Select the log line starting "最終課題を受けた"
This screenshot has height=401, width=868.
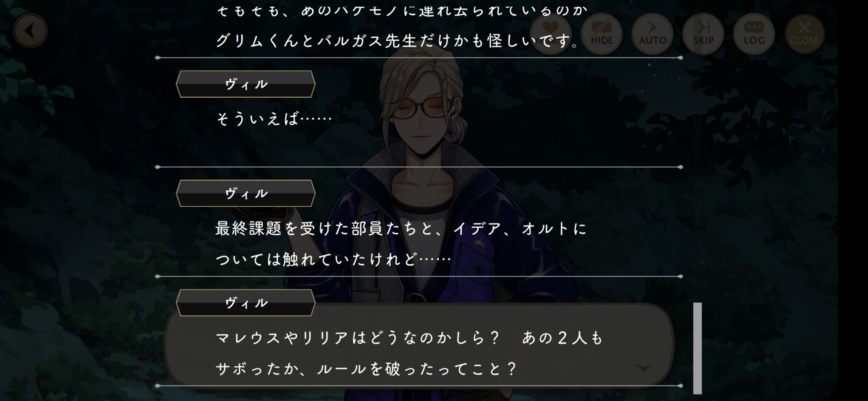point(401,229)
